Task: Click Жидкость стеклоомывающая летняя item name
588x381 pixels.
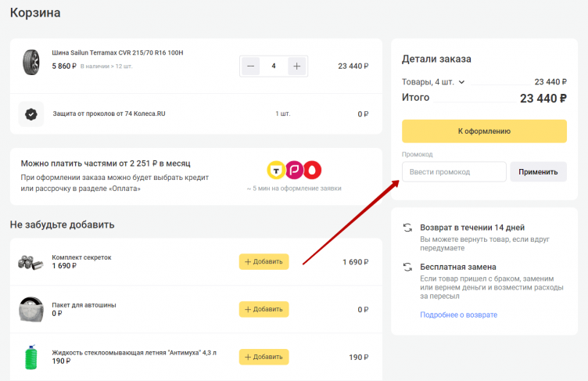Action: click(x=134, y=353)
